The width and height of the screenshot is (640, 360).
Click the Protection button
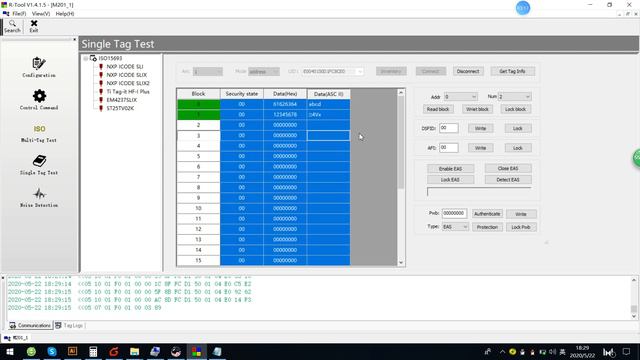[487, 227]
